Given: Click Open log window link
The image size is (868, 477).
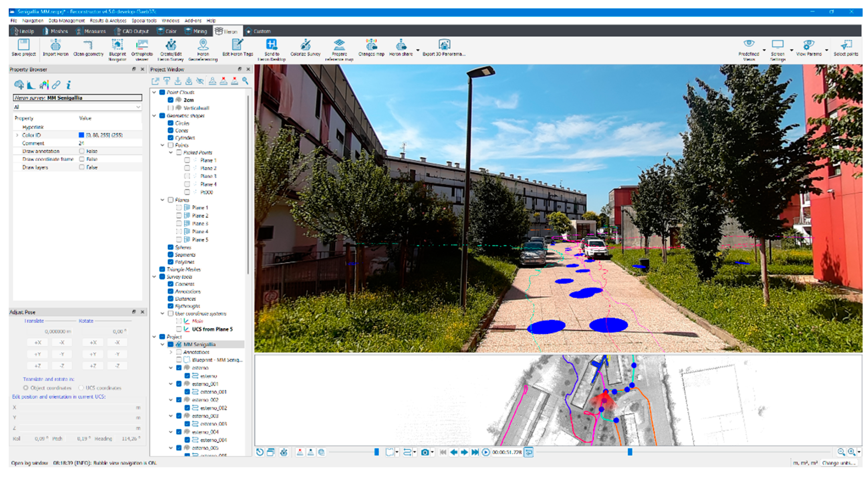Looking at the screenshot, I should point(29,463).
